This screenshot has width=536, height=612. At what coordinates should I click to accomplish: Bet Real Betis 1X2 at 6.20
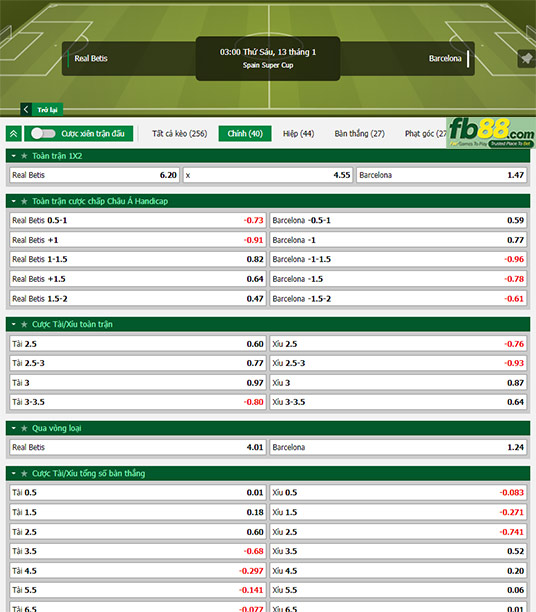[94, 175]
